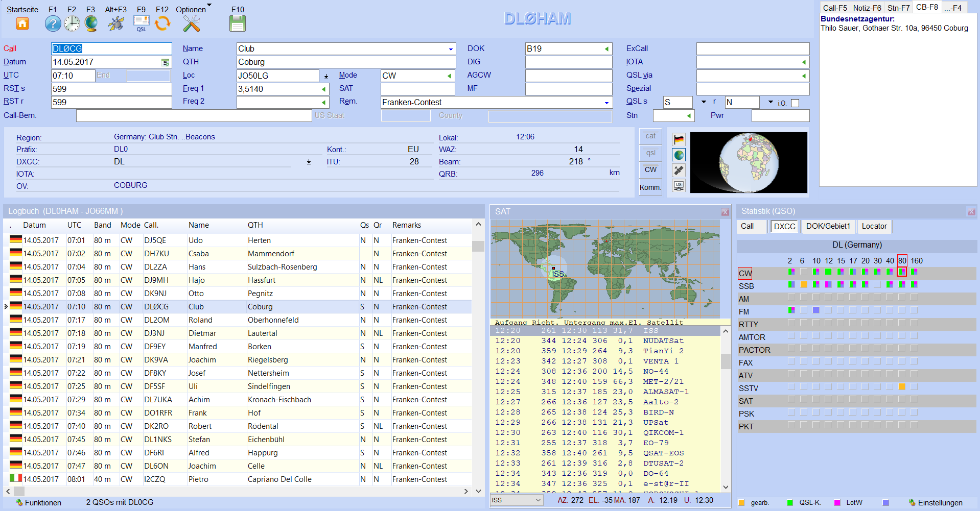
Task: Click green arrow in Freq 2 field
Action: click(x=323, y=102)
